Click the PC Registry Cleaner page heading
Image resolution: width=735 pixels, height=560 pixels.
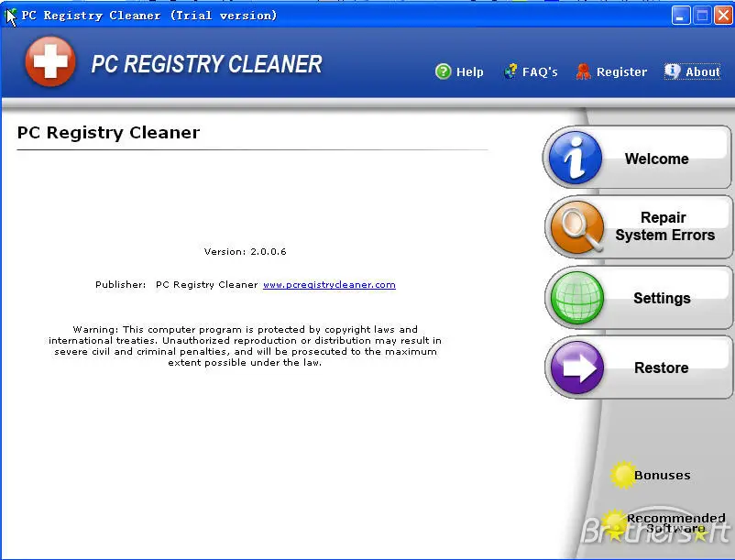click(108, 133)
